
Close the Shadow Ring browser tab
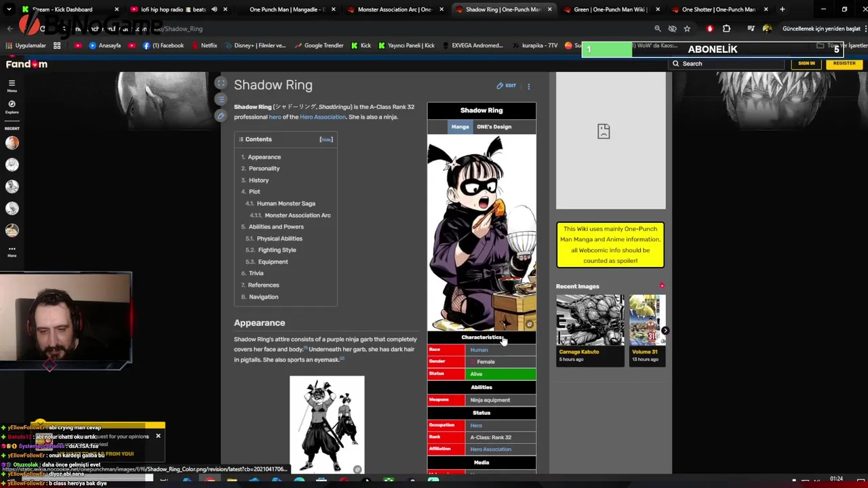tap(550, 9)
